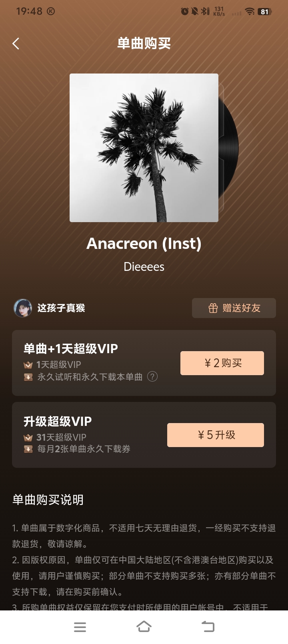
Task: Select the 升级超级VIP option card
Action: [144, 435]
